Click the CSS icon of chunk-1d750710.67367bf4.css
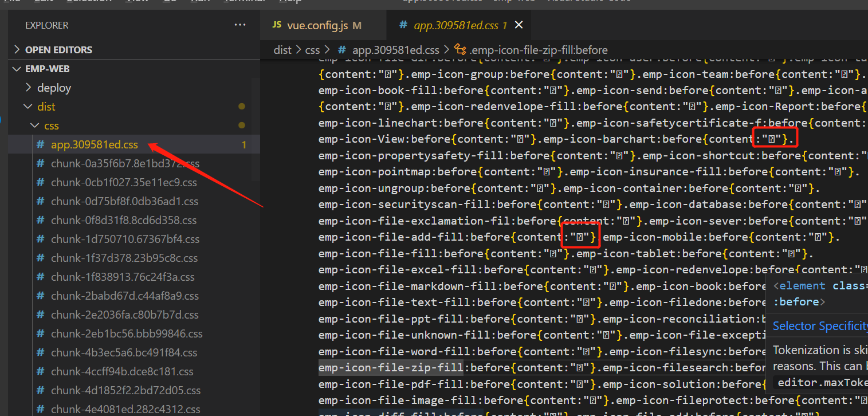This screenshot has width=868, height=416. (x=40, y=239)
